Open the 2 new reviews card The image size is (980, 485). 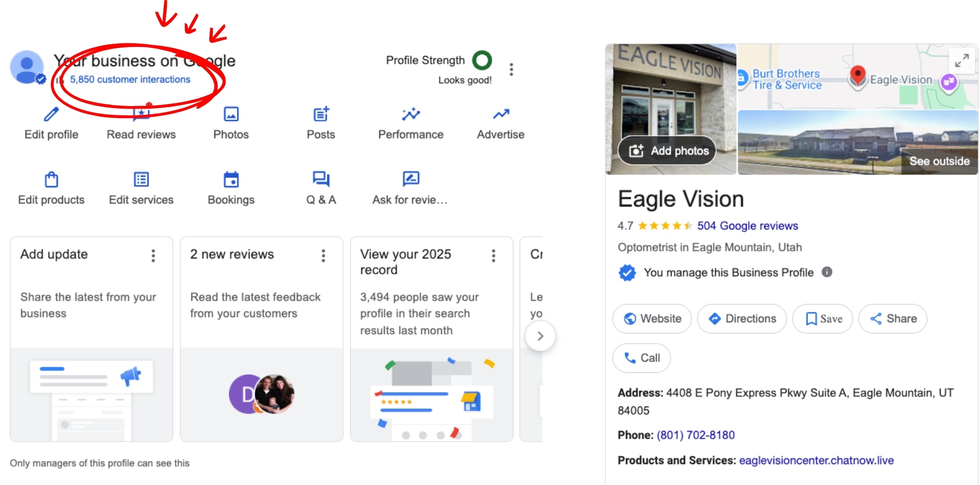point(261,339)
